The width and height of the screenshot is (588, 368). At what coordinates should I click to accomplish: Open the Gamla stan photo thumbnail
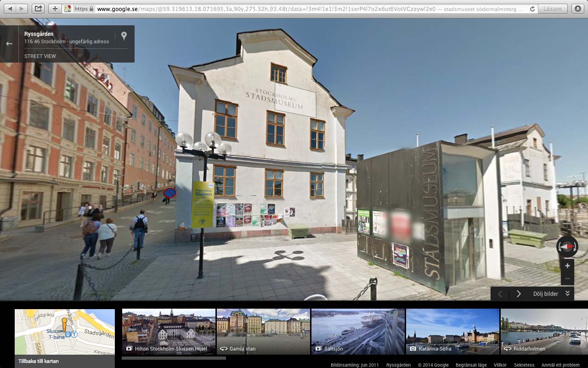pyautogui.click(x=263, y=331)
